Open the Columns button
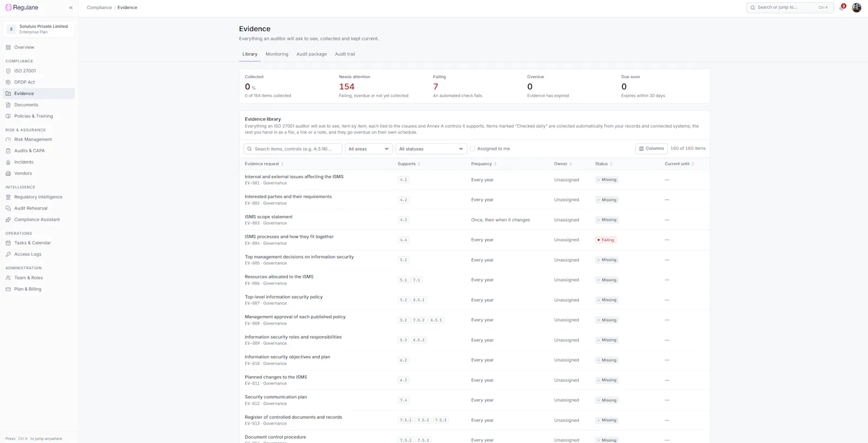 [651, 149]
